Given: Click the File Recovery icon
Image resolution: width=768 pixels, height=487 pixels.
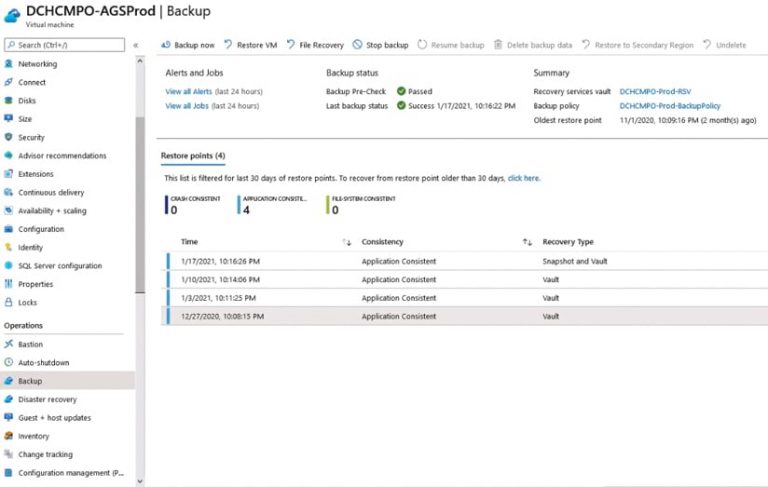Looking at the screenshot, I should pyautogui.click(x=291, y=45).
